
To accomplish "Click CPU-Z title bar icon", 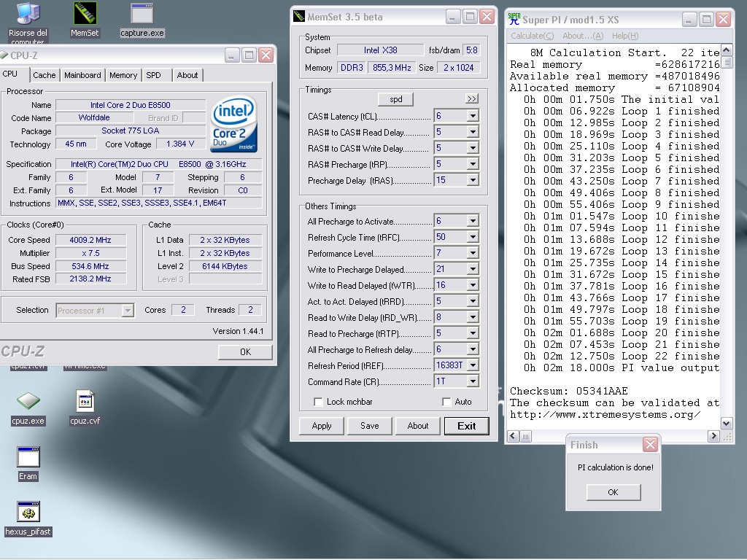I will point(4,55).
